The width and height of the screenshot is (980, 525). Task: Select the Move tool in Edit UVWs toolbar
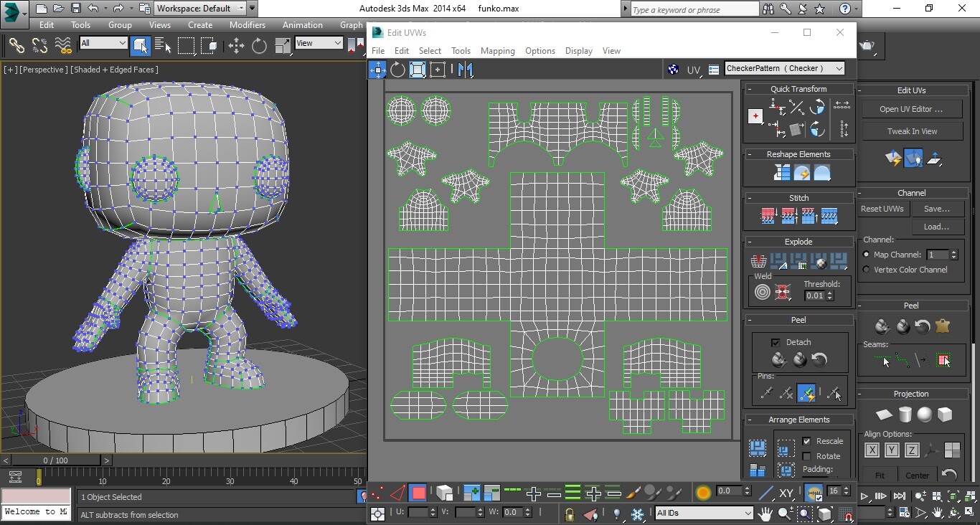coord(377,70)
